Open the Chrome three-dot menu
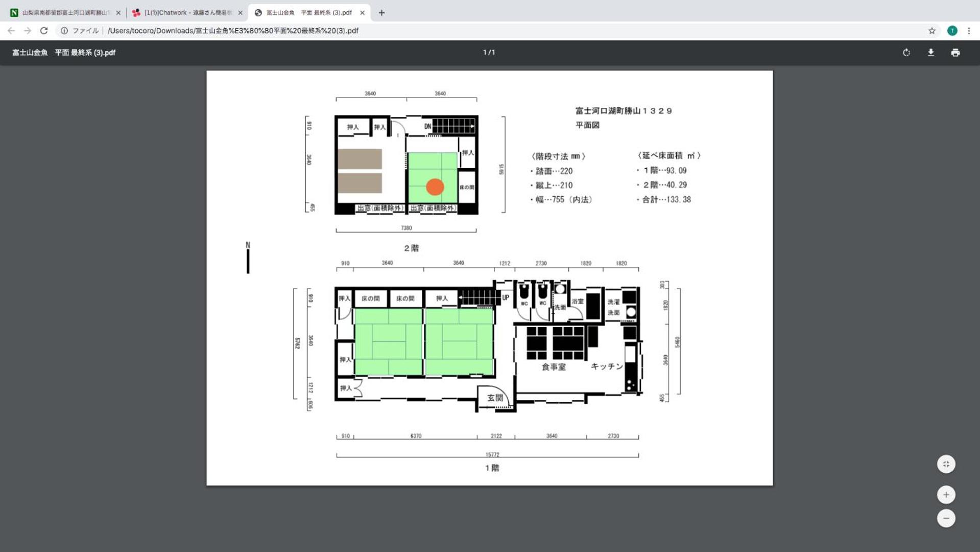This screenshot has height=552, width=980. pos(969,31)
